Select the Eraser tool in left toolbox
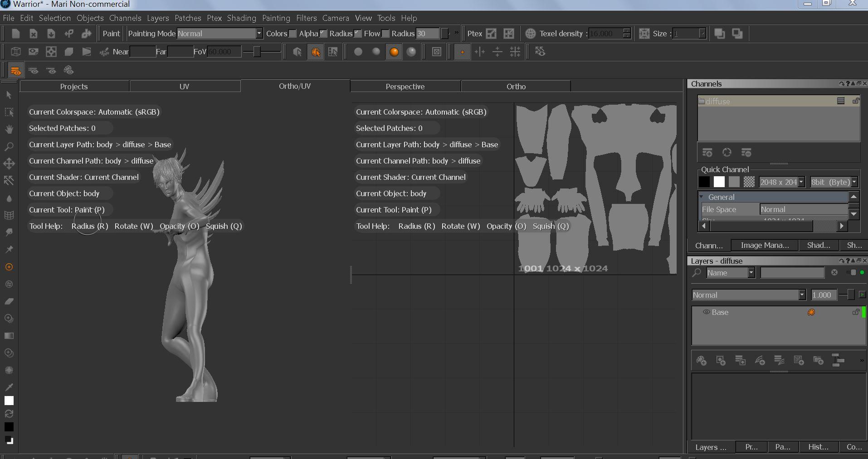 tap(9, 301)
